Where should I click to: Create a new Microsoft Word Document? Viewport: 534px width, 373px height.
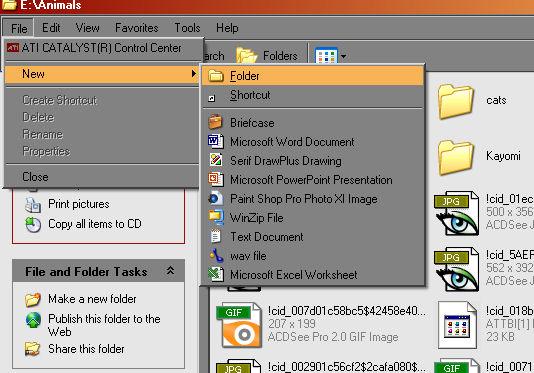(312, 142)
